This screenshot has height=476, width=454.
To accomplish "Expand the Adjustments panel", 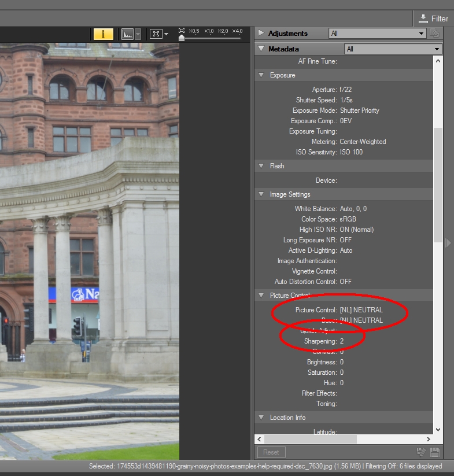I will click(x=261, y=34).
